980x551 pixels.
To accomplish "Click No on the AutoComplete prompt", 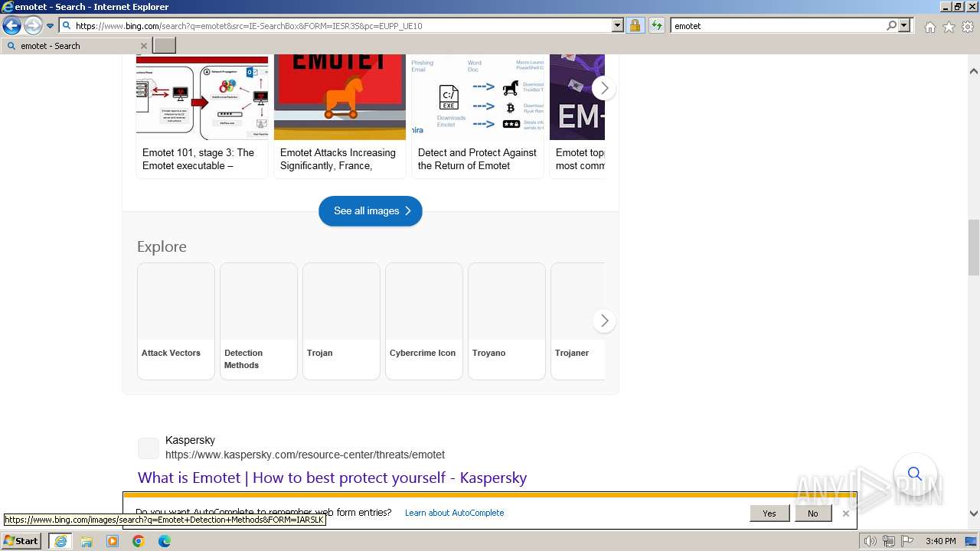I will (x=812, y=514).
